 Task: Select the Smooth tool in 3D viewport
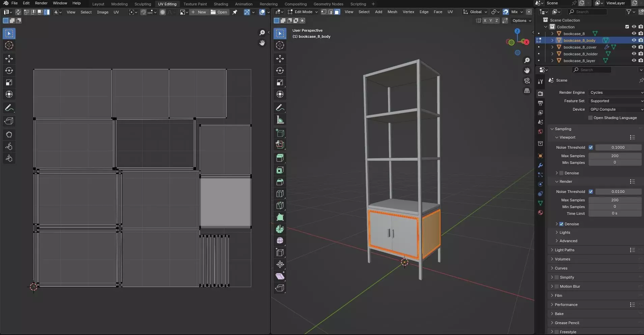(280, 241)
